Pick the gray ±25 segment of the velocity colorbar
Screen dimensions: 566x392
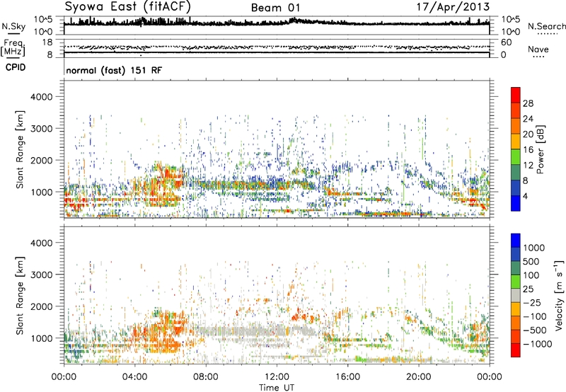click(x=516, y=296)
